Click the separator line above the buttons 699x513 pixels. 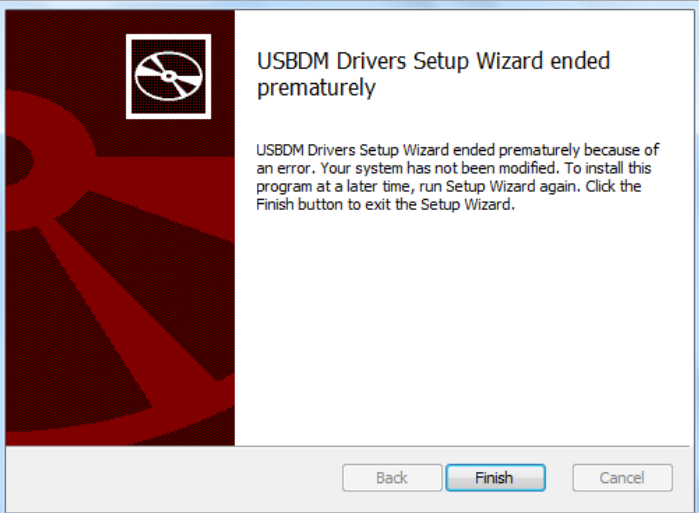click(x=348, y=446)
